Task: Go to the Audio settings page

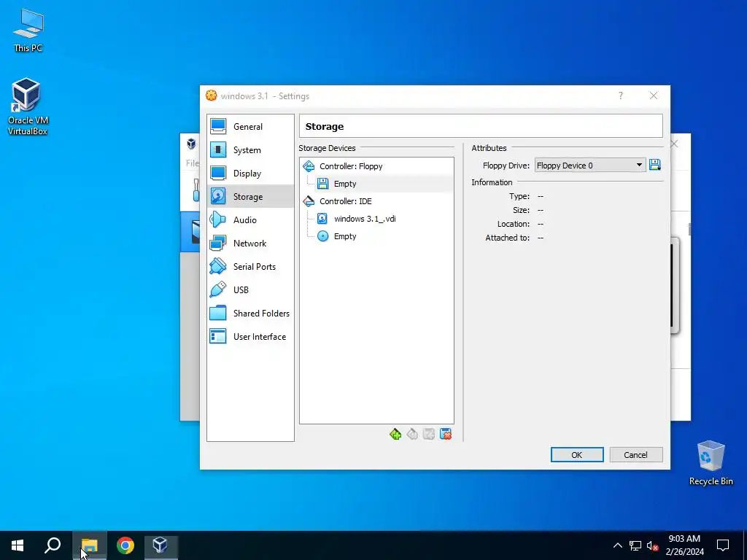Action: (x=250, y=220)
